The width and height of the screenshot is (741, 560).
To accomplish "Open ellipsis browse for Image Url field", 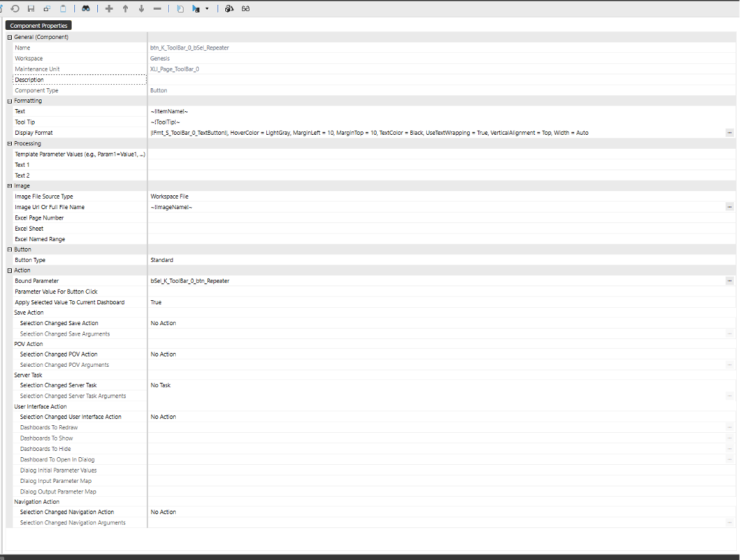I will pos(730,207).
